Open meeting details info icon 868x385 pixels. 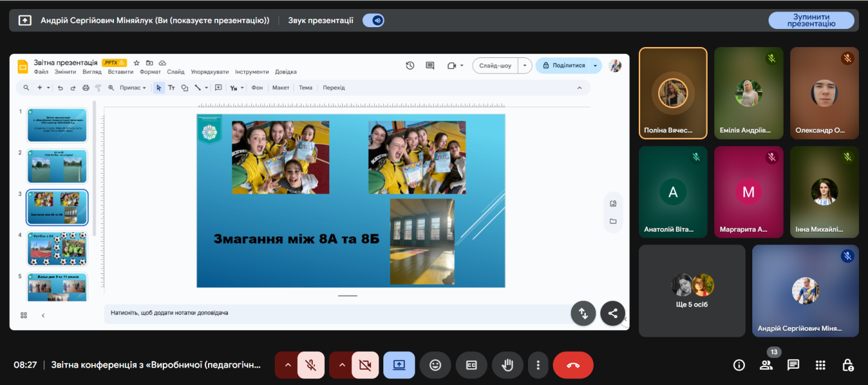[x=739, y=365]
